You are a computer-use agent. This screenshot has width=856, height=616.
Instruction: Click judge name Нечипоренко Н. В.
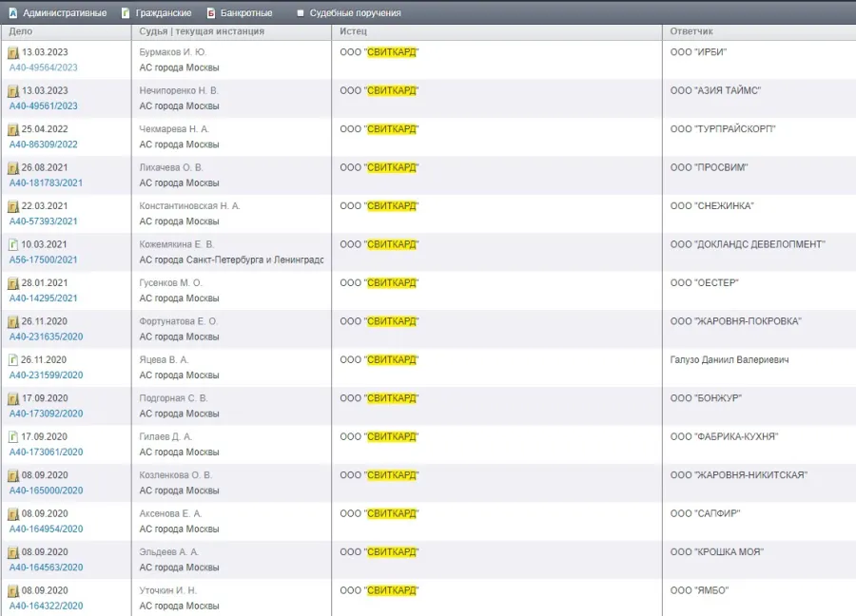pos(179,90)
